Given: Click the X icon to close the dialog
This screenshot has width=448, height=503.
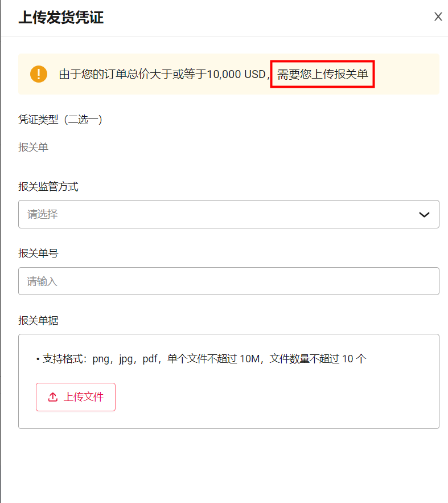Looking at the screenshot, I should tap(438, 17).
